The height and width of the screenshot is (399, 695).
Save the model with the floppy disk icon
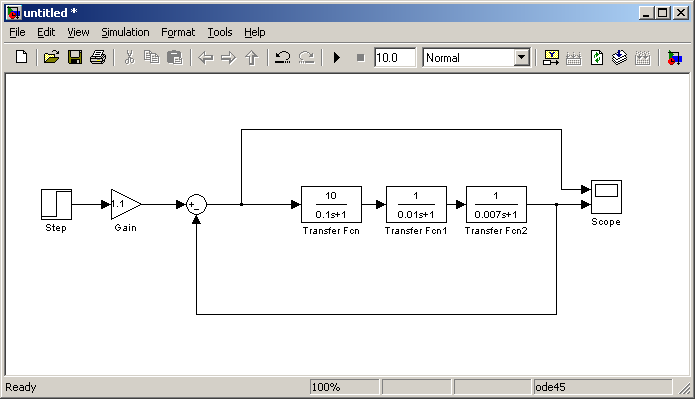[74, 58]
